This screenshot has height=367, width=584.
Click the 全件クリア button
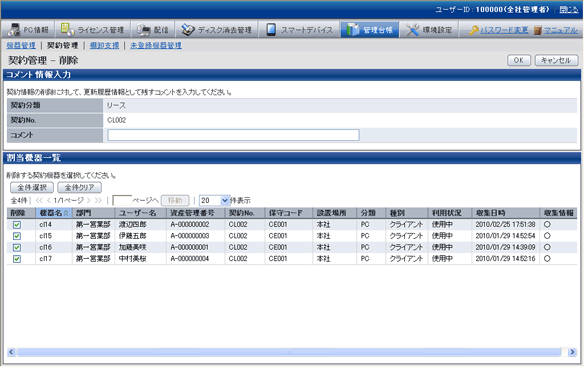[79, 187]
